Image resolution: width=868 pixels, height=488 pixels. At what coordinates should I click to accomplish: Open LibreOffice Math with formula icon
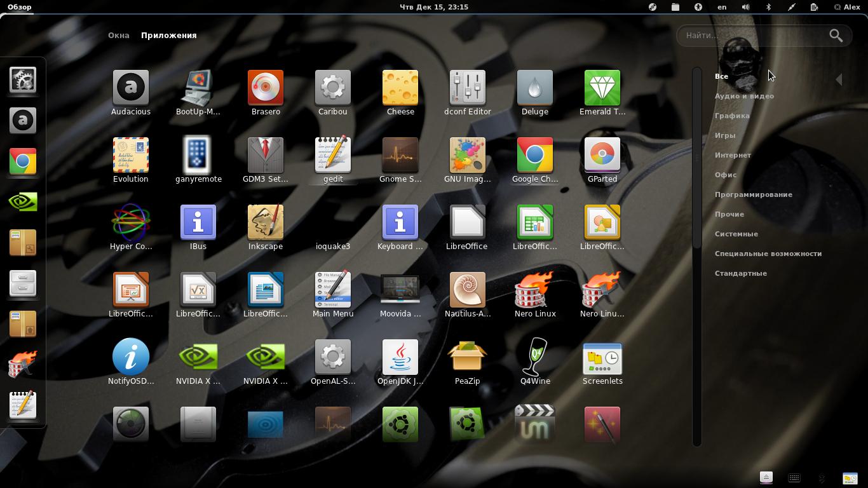coord(198,295)
